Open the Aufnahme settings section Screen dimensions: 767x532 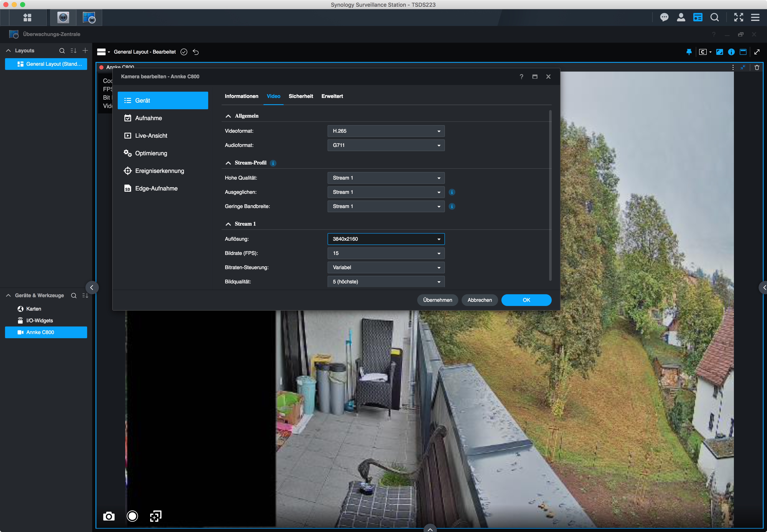pyautogui.click(x=148, y=118)
